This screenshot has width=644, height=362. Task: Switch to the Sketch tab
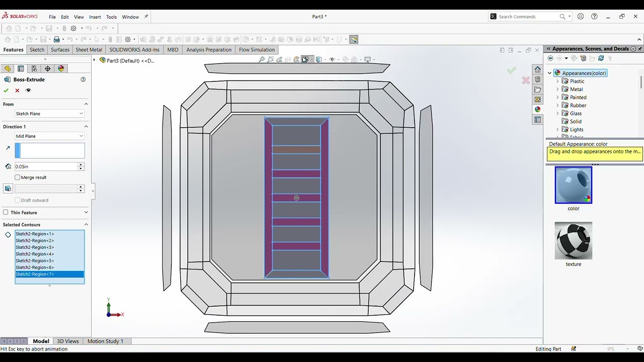[x=37, y=50]
